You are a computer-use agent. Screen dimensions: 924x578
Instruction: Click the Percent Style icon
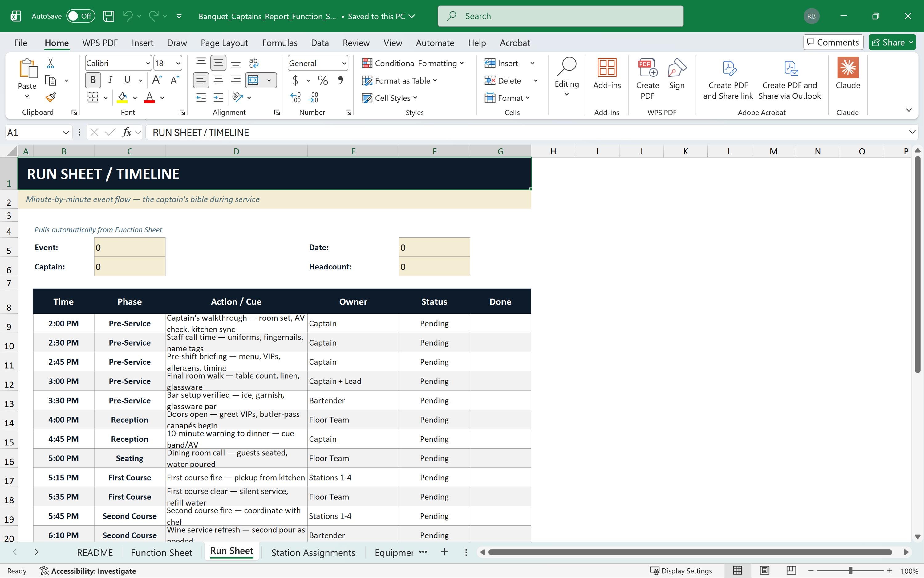tap(323, 80)
